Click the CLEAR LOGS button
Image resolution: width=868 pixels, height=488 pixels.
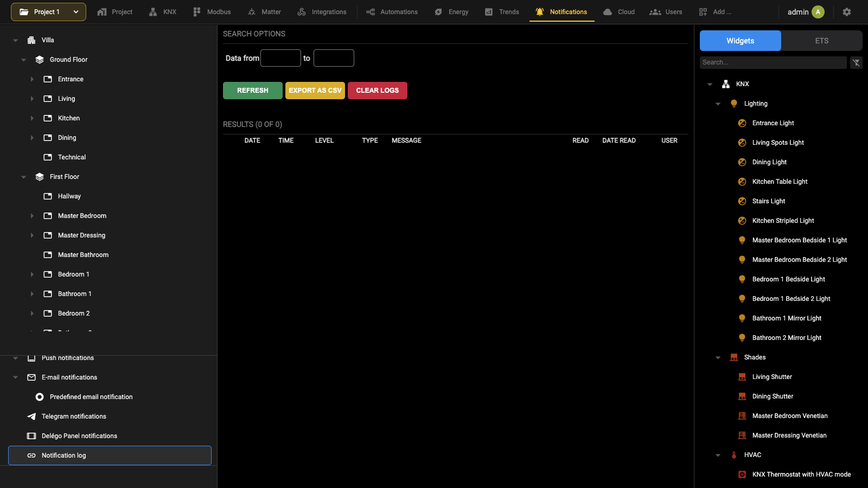point(378,91)
